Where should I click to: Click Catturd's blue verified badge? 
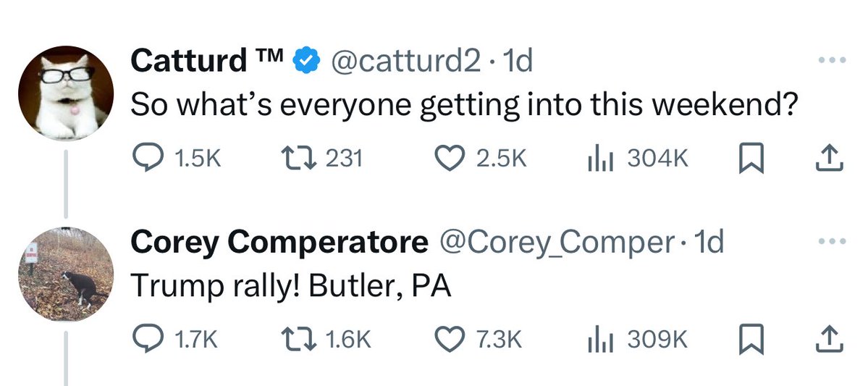(307, 62)
